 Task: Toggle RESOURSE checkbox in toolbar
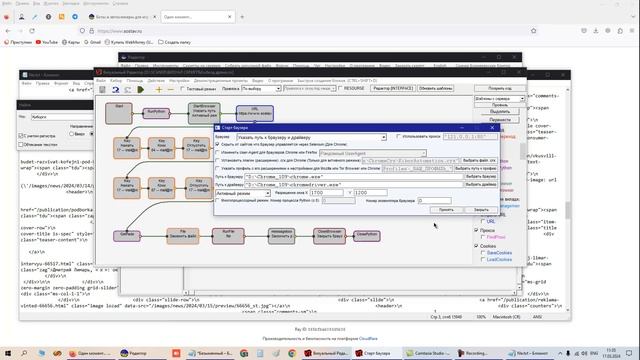pos(340,88)
